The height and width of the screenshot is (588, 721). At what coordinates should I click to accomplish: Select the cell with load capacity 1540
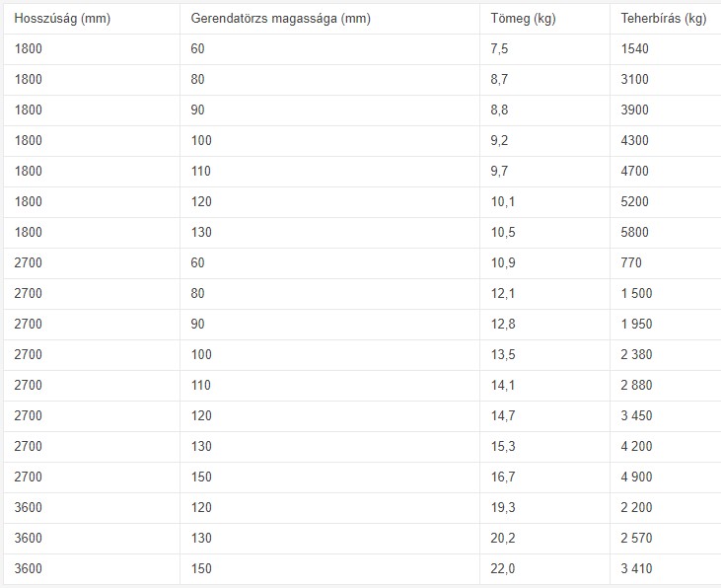pyautogui.click(x=635, y=49)
